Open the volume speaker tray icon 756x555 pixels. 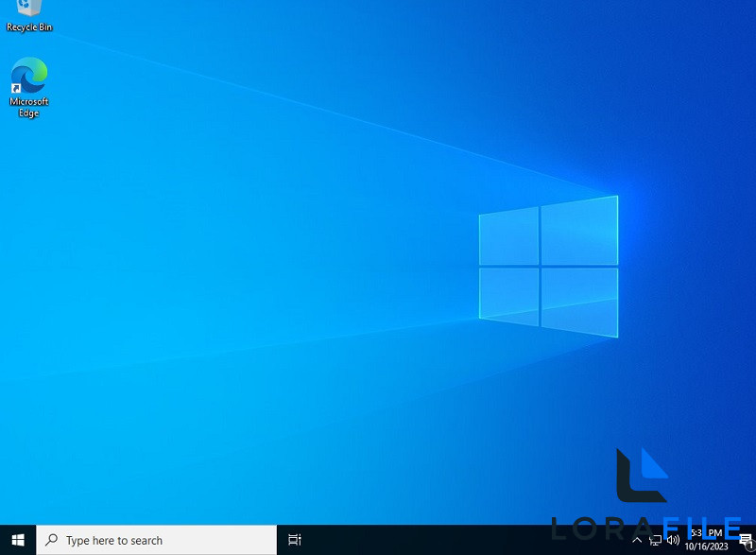(673, 540)
